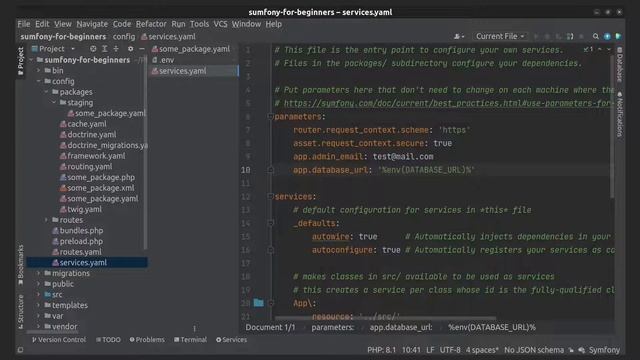The image size is (640, 360).
Task: Click the PHP: 8.1 status bar entry
Action: pos(382,350)
